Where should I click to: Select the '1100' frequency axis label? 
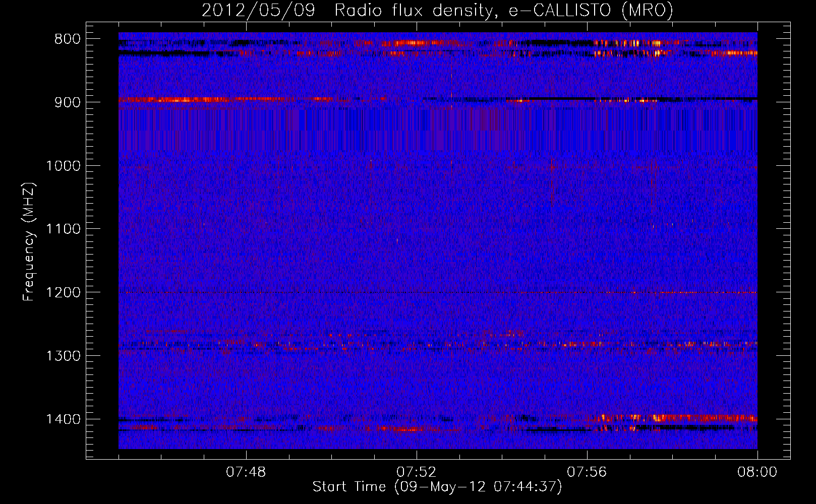pos(63,229)
